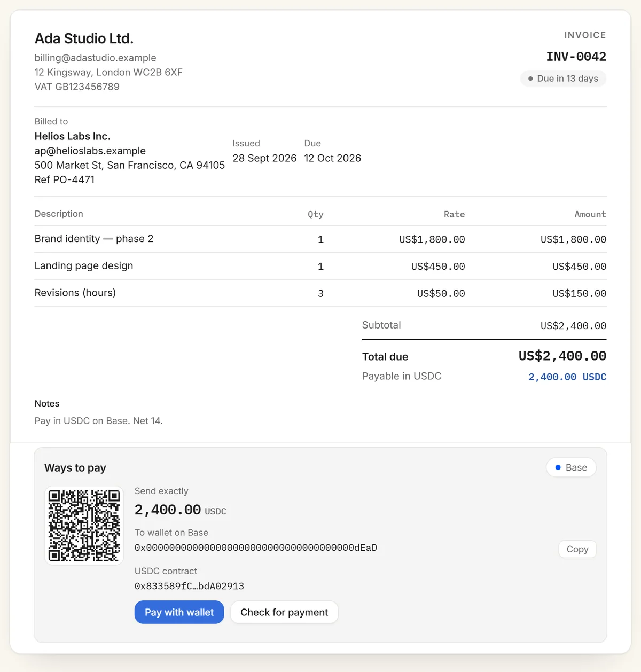
Task: Click amount US$1,800.00 for Brand identity
Action: (x=573, y=239)
